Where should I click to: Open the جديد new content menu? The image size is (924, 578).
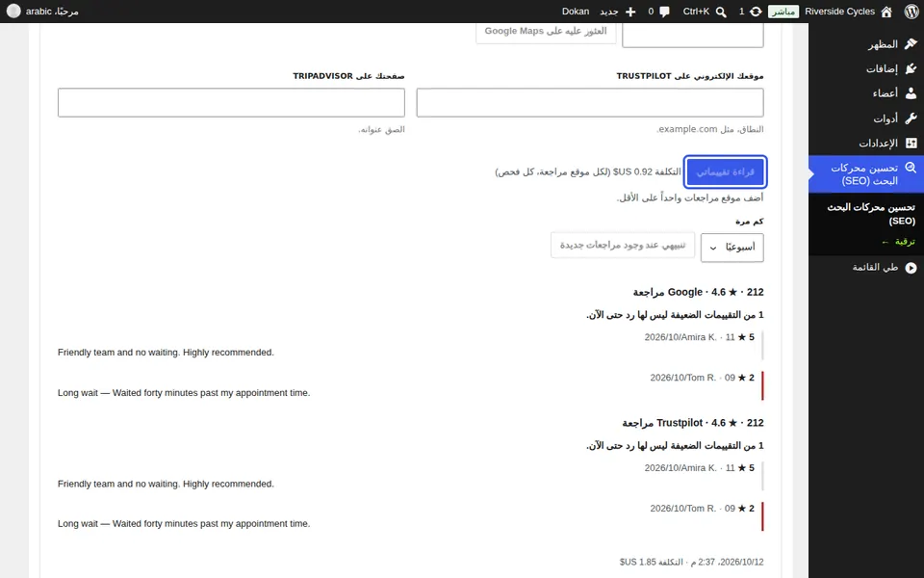coord(609,12)
